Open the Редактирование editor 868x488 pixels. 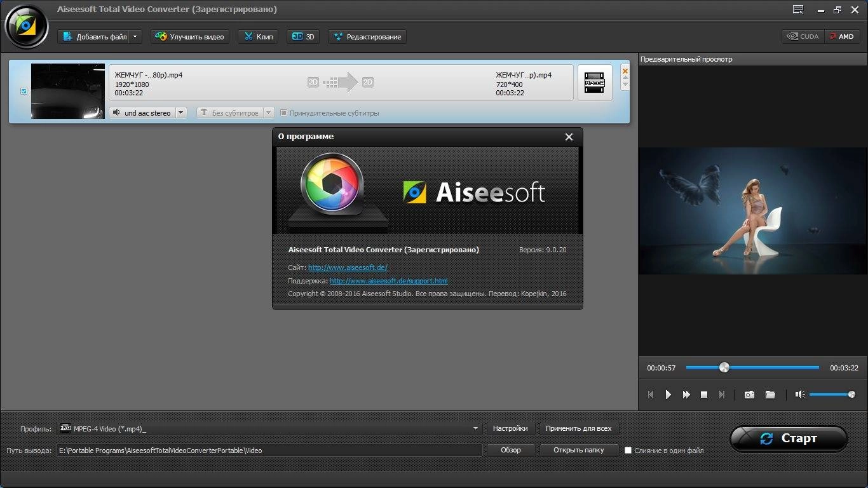pos(367,37)
